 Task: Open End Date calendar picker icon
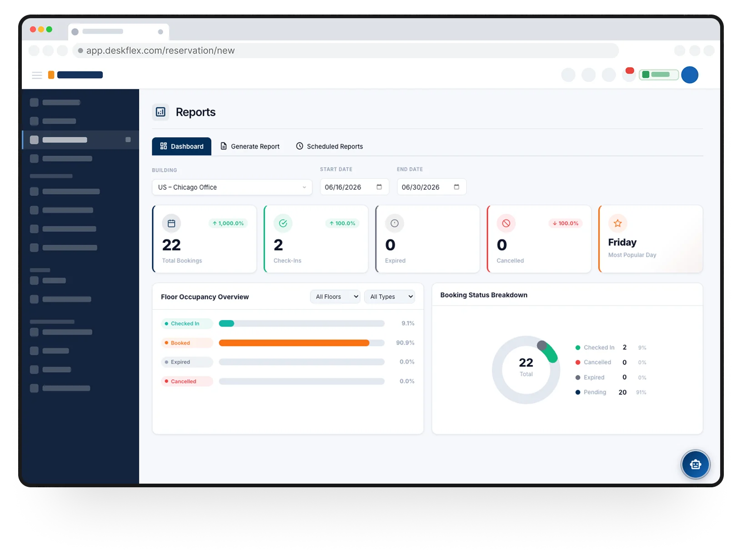point(456,187)
